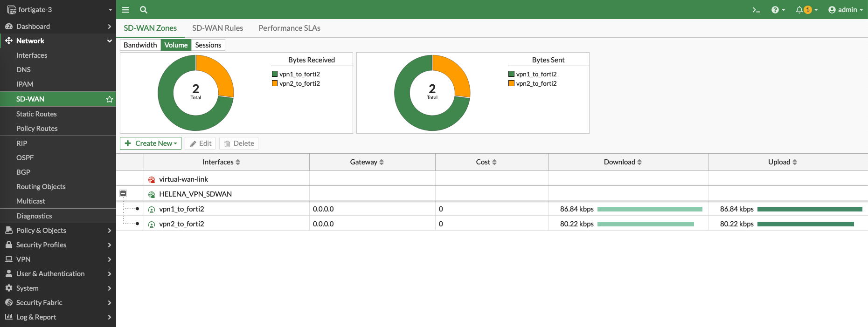
Task: Open Static Routes in the sidebar
Action: click(x=36, y=114)
